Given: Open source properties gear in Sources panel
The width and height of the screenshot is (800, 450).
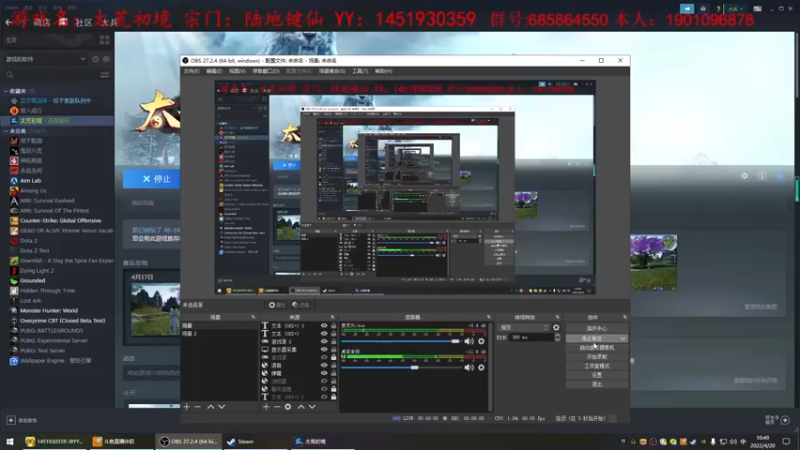Looking at the screenshot, I should pyautogui.click(x=288, y=407).
